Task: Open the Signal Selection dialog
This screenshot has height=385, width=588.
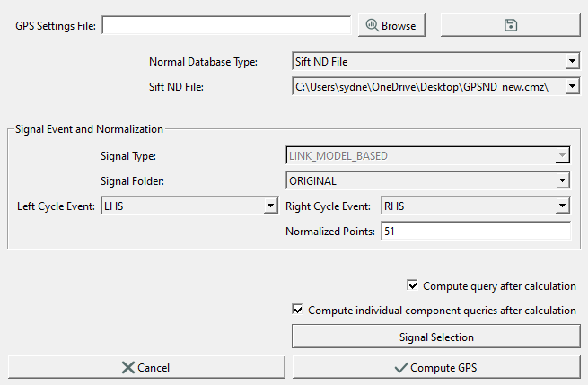Action: tap(436, 337)
